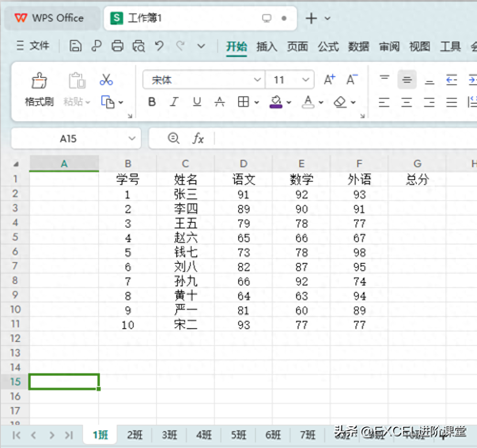Screen dimensions: 477x448
Task: Click in the formula bar input
Action: 345,138
